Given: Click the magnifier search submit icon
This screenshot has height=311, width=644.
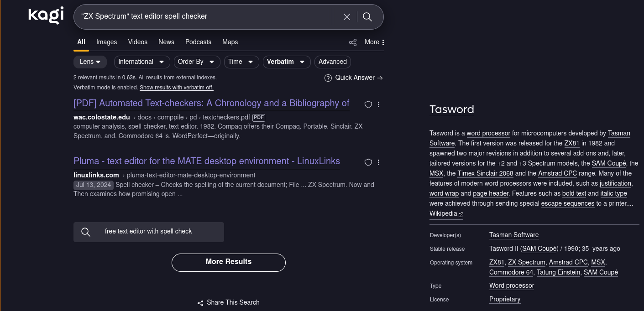Looking at the screenshot, I should tap(367, 17).
